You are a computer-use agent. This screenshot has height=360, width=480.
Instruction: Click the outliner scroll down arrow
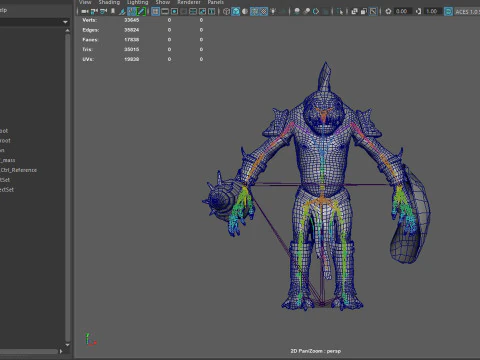68,345
